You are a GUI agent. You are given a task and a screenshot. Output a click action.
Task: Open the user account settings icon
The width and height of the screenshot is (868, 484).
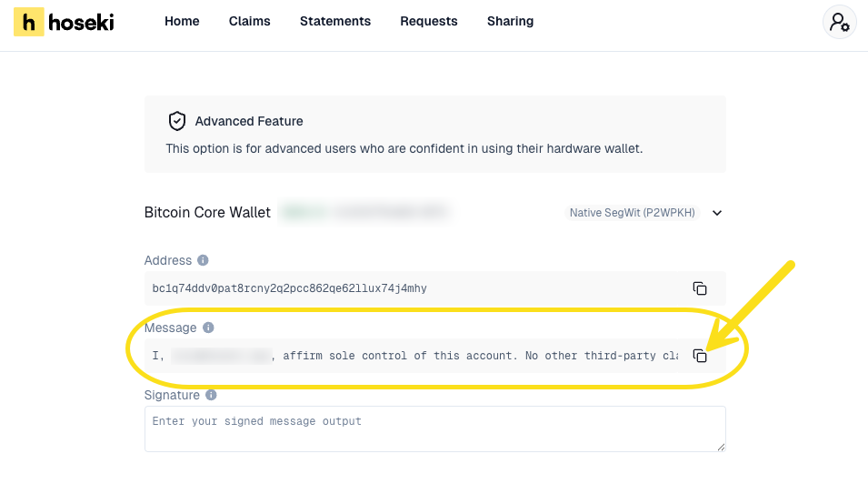[839, 22]
